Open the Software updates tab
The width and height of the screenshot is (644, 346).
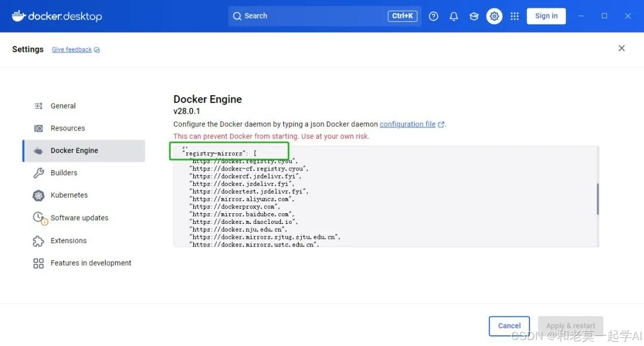(x=84, y=218)
